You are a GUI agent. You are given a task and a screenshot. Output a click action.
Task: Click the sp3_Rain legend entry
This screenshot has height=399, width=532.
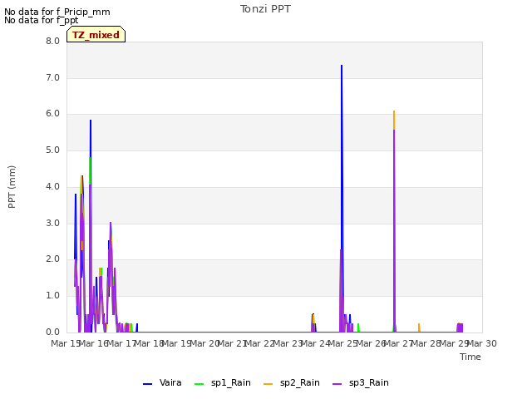[360, 382]
